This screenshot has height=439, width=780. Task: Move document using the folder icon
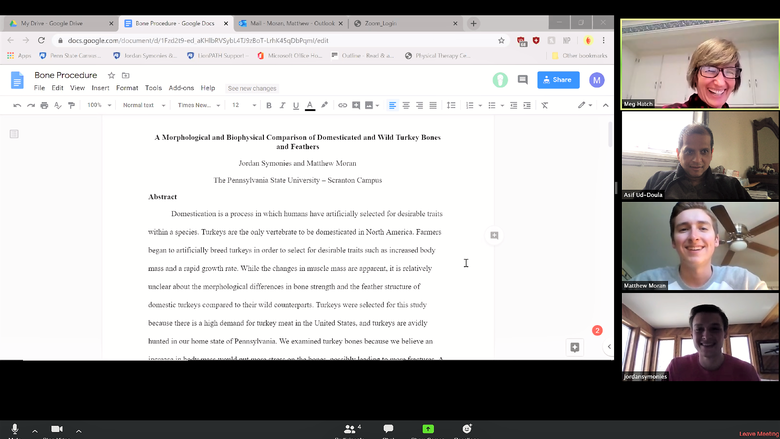(x=126, y=76)
